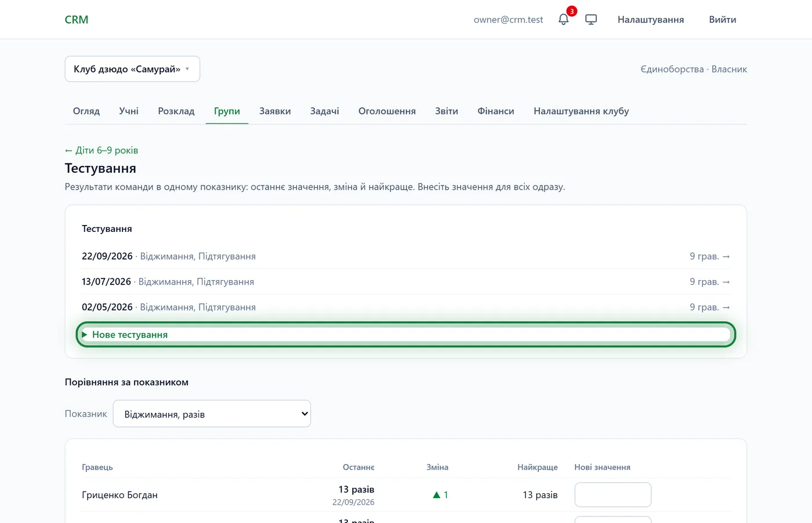Click Вийти to log out
The height and width of the screenshot is (523, 812).
[723, 20]
